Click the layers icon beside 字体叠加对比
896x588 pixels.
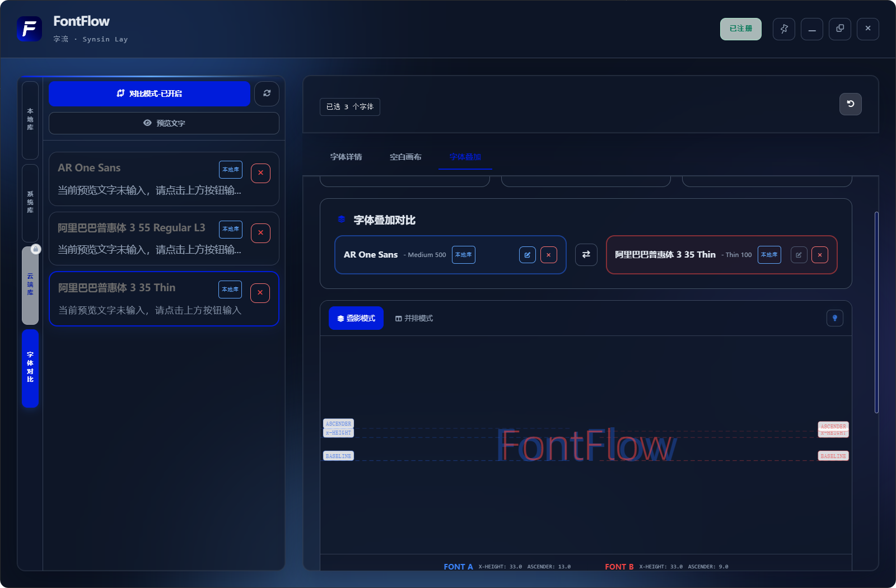tap(341, 220)
